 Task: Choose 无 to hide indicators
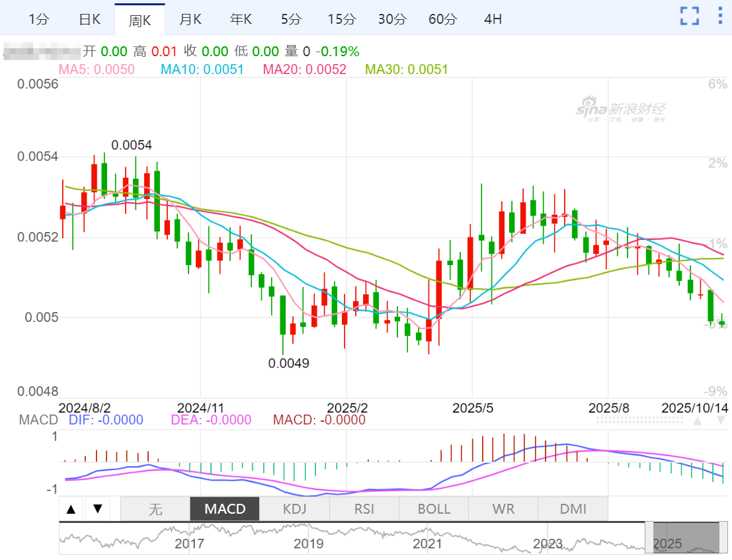pos(155,509)
